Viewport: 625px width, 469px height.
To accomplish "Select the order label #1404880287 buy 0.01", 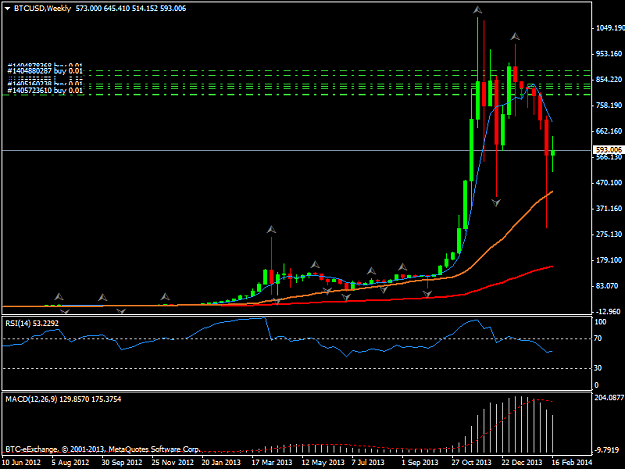I will (45, 71).
